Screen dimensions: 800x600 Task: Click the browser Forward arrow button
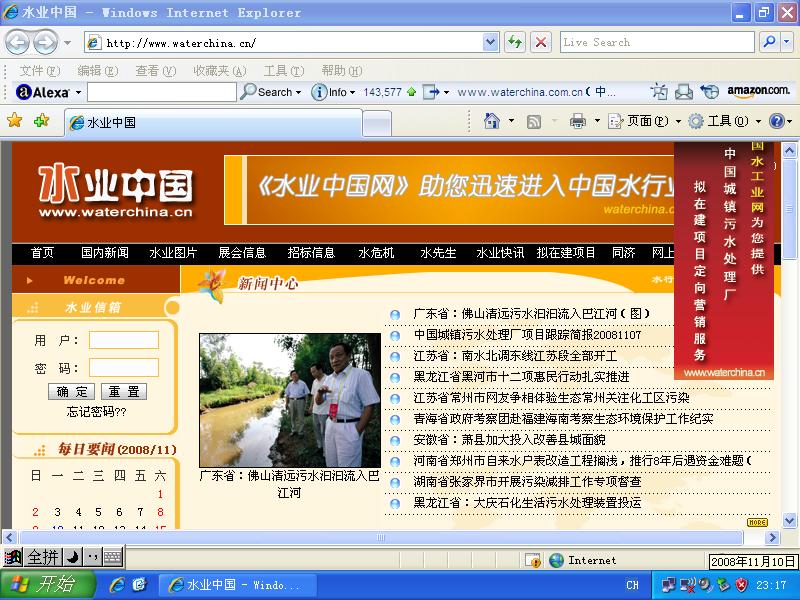(46, 42)
